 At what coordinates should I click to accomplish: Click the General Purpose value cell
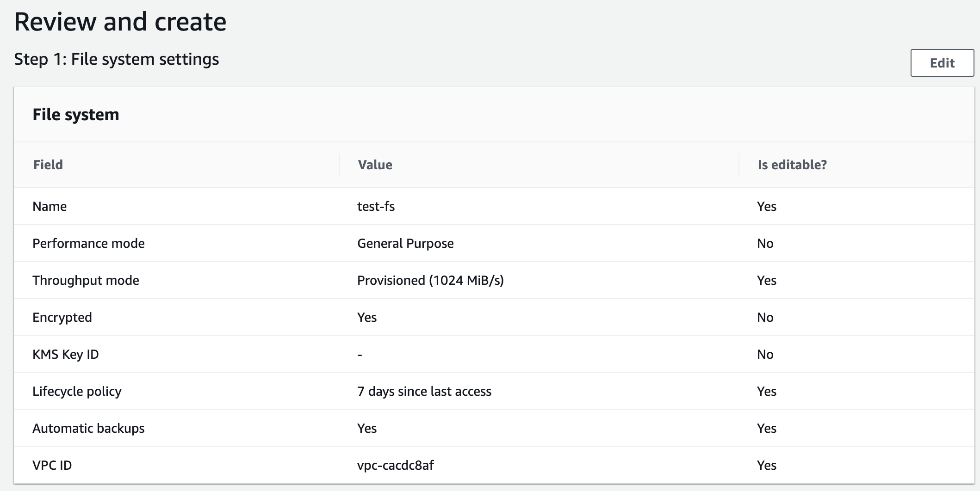(405, 243)
